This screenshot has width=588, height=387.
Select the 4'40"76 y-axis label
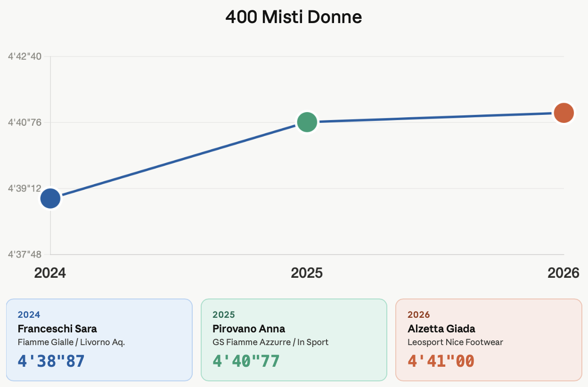pyautogui.click(x=25, y=122)
